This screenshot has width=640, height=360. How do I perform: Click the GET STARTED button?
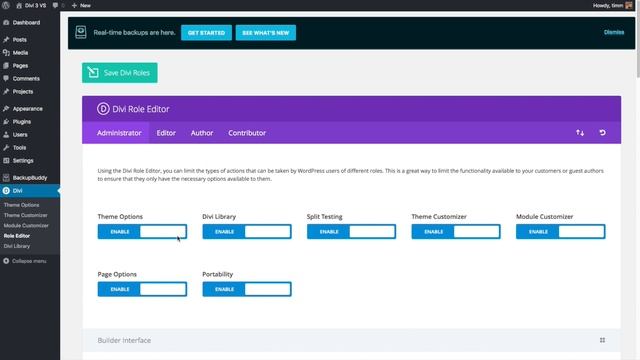206,33
